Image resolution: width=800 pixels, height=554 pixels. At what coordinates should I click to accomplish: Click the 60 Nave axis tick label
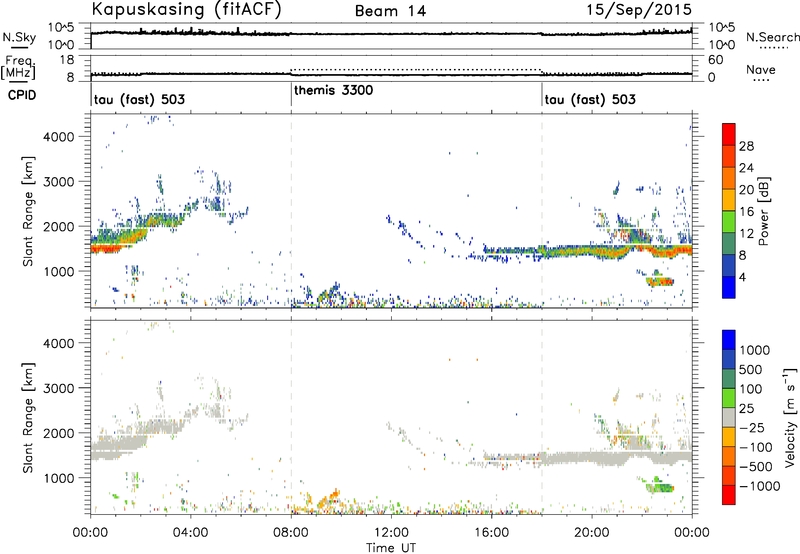716,60
